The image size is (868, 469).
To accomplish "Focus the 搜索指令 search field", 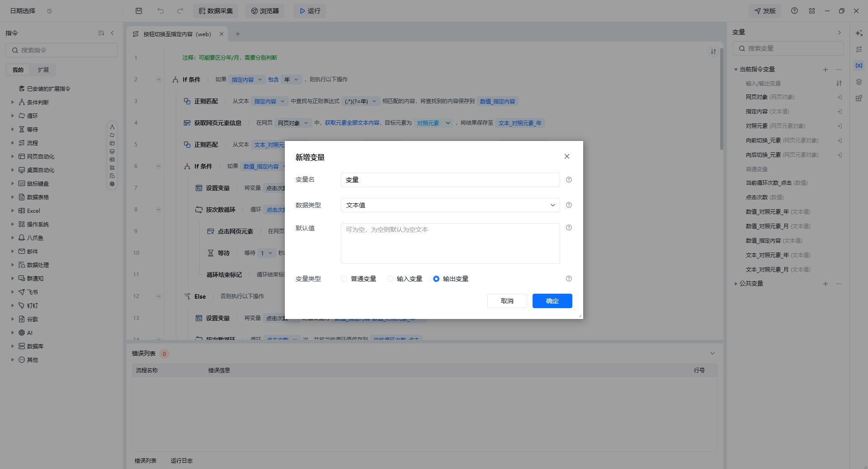I will (x=61, y=50).
